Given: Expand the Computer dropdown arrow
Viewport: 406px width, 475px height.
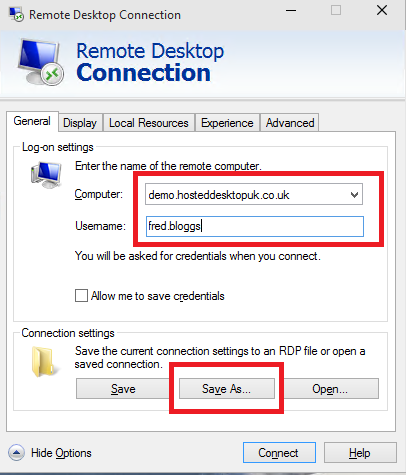Looking at the screenshot, I should (354, 194).
